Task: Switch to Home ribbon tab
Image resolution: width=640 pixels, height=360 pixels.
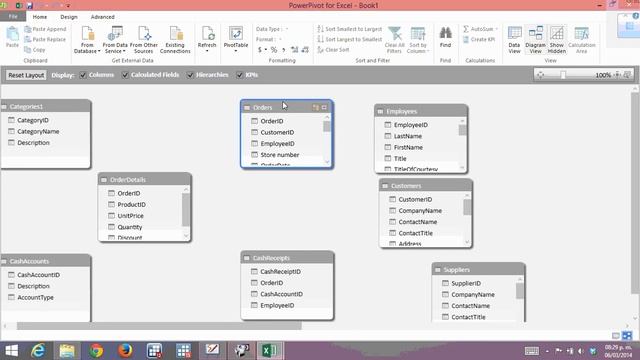Action: 40,17
